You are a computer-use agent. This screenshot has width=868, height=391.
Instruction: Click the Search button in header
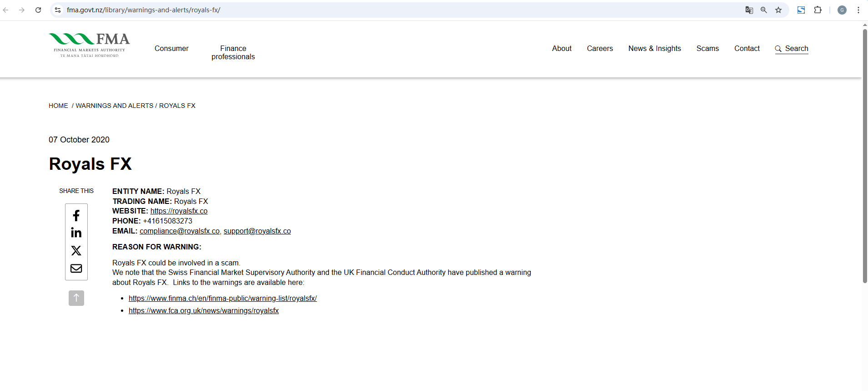click(792, 49)
